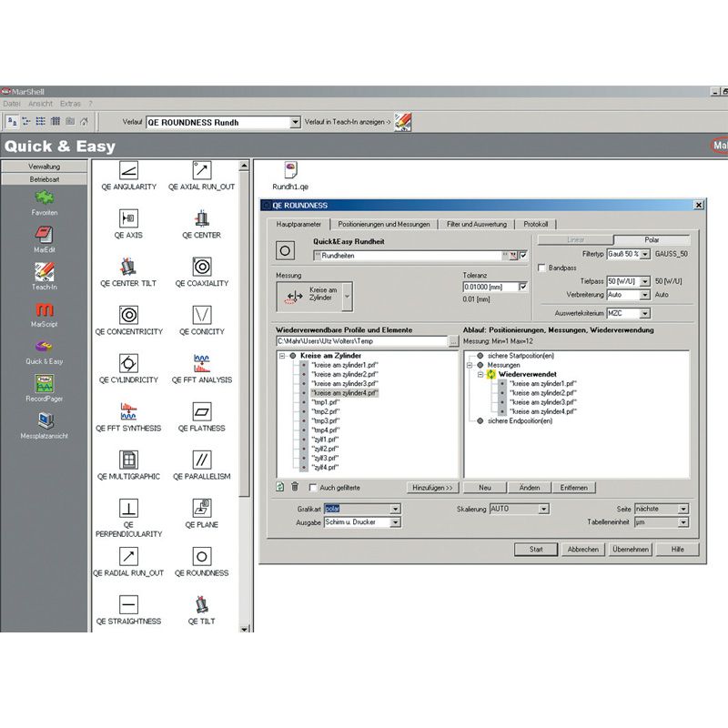The width and height of the screenshot is (728, 728).
Task: Open the Grafikart dropdown
Action: pos(395,509)
